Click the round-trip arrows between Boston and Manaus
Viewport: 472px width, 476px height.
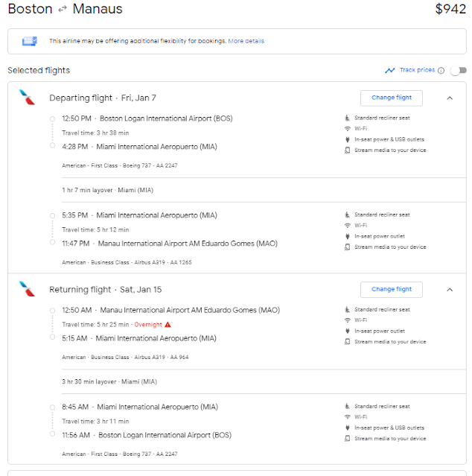(63, 10)
